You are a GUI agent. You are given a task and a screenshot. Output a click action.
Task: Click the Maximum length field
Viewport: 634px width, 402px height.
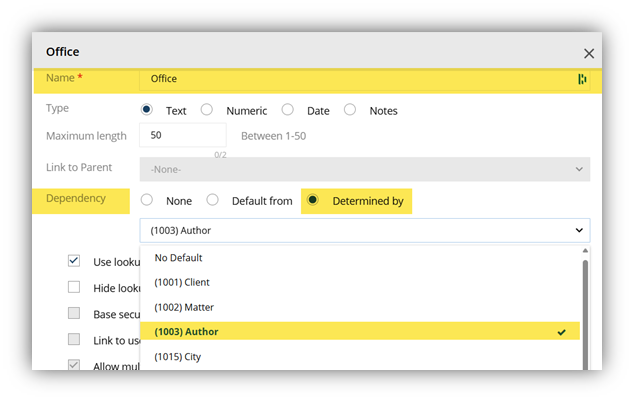183,135
